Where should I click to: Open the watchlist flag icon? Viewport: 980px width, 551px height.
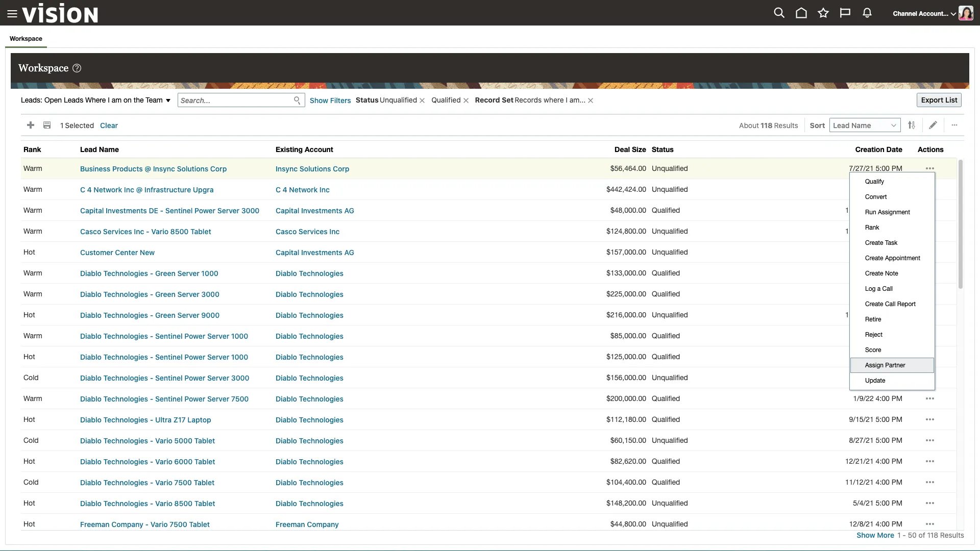(x=845, y=13)
